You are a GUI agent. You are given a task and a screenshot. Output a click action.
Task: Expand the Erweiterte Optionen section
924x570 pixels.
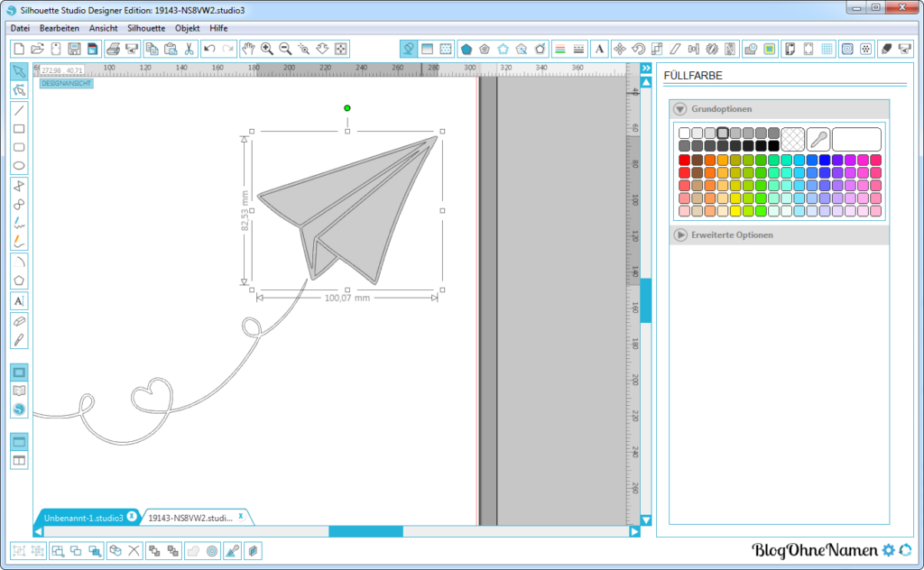(x=680, y=235)
